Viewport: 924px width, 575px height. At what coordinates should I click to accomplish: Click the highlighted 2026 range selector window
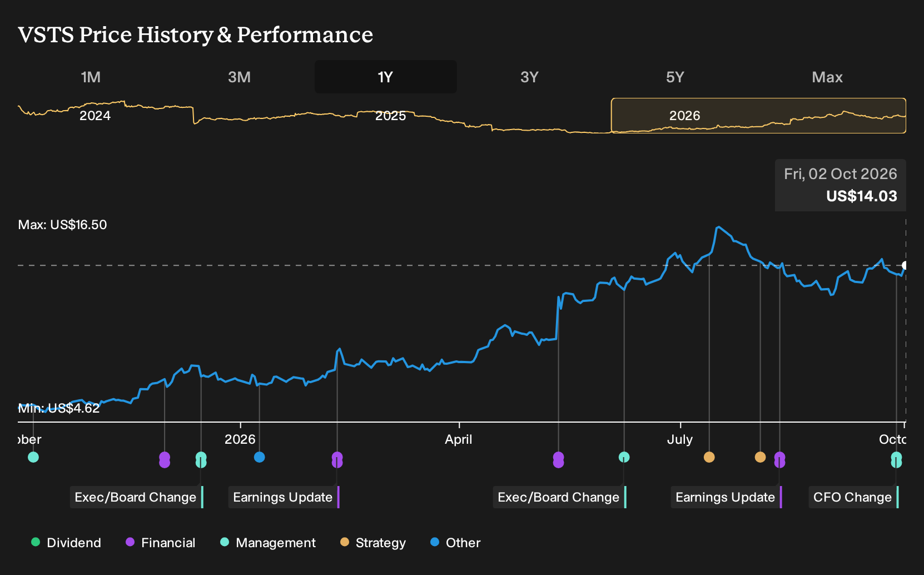pos(758,116)
